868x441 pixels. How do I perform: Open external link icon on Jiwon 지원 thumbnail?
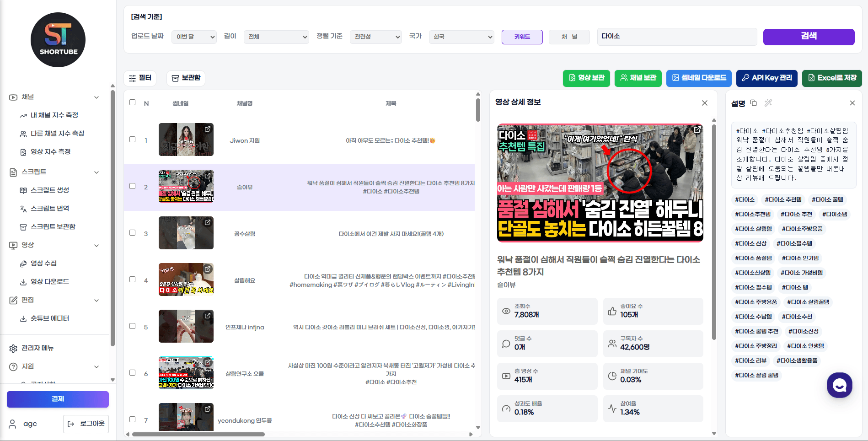[208, 129]
